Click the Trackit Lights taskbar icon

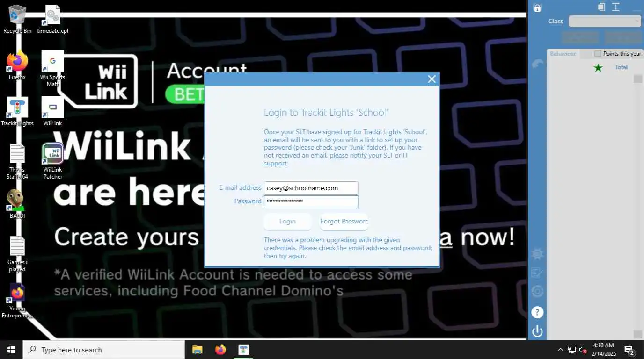pyautogui.click(x=243, y=350)
